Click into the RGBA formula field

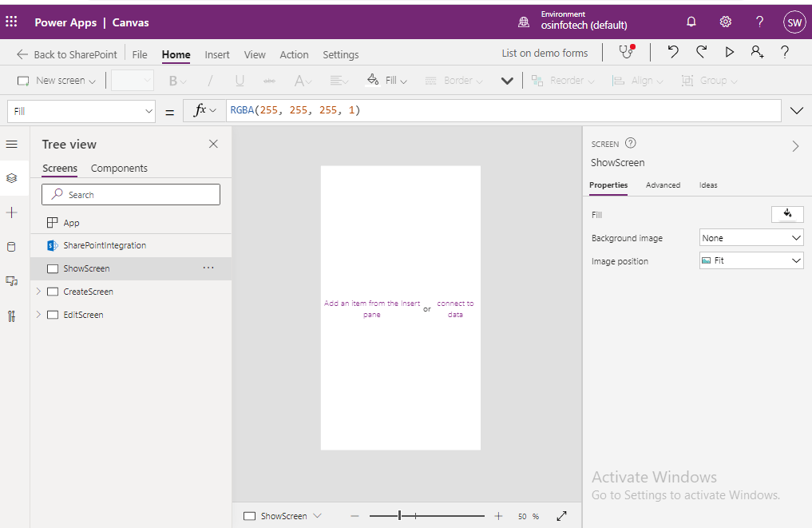pyautogui.click(x=503, y=110)
